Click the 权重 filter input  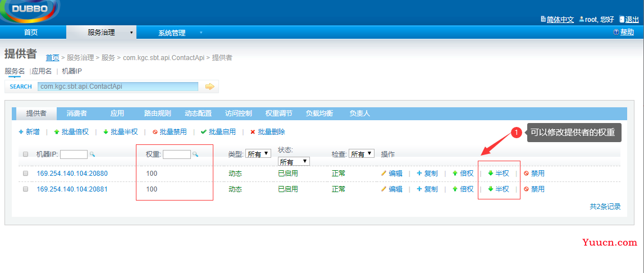coord(177,154)
